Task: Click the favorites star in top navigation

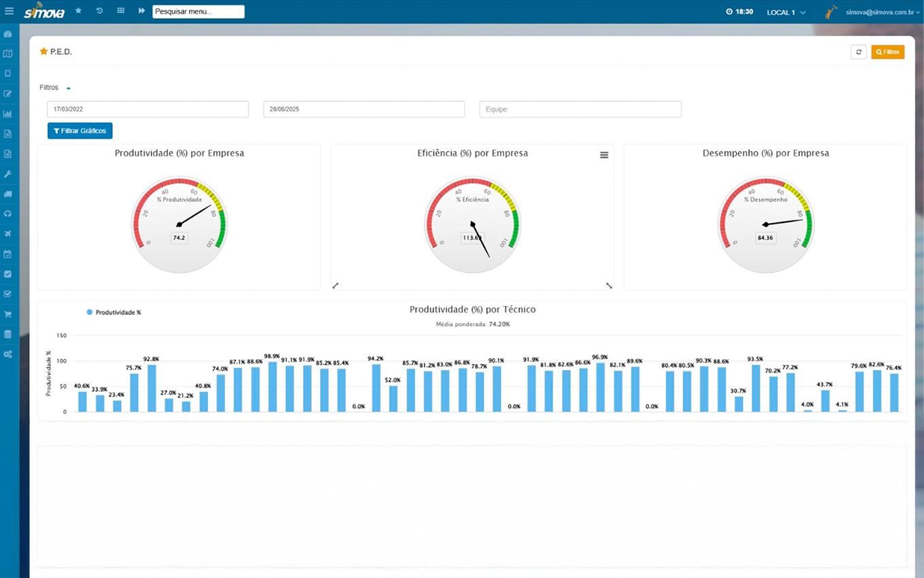Action: tap(78, 12)
